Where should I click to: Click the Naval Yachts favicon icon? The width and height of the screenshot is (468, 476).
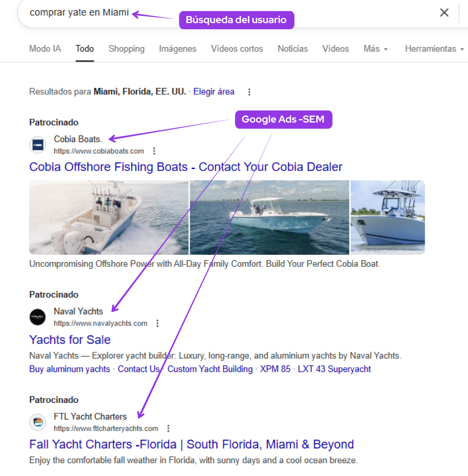point(37,317)
